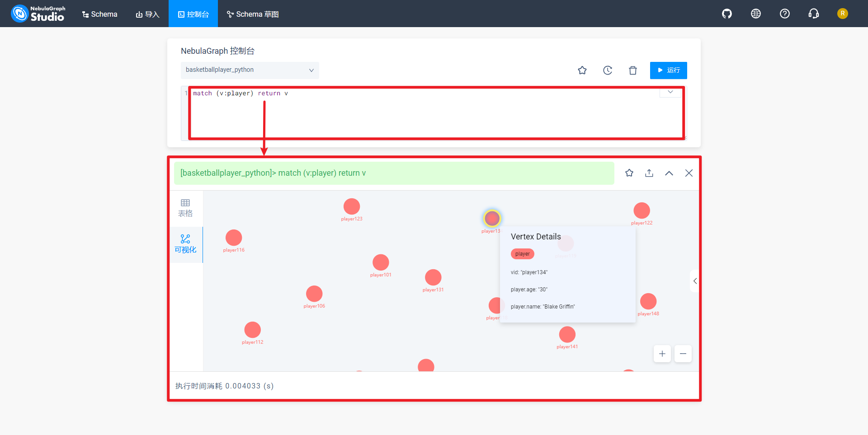This screenshot has width=868, height=435.
Task: Open the 导入 import tab
Action: (x=148, y=14)
